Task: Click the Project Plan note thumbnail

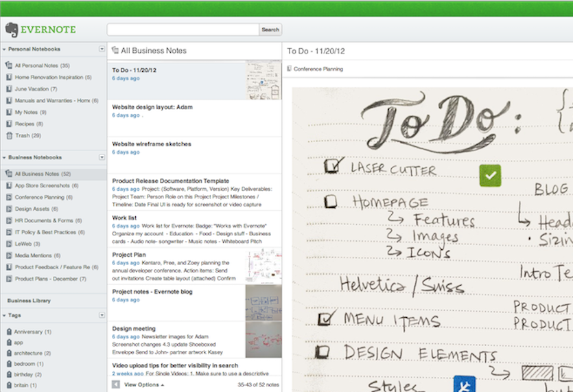Action: pyautogui.click(x=264, y=266)
